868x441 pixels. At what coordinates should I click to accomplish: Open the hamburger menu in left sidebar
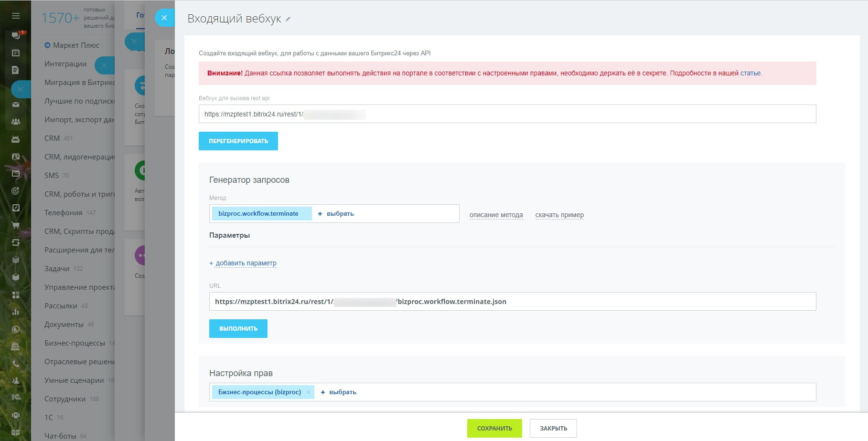click(15, 16)
